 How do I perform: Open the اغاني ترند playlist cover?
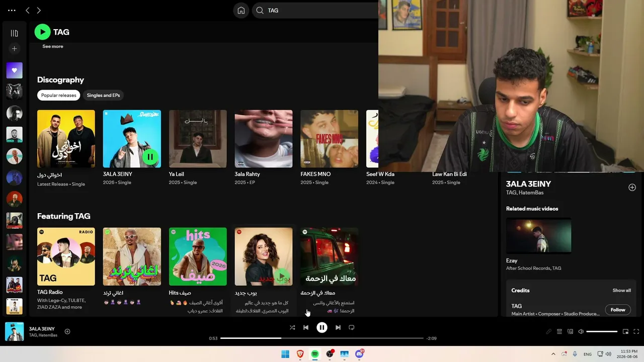[x=132, y=256]
